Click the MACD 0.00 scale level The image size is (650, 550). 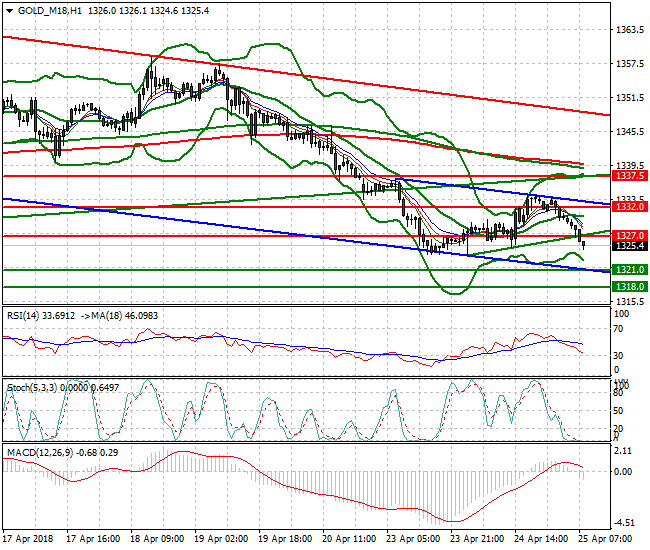(x=623, y=472)
